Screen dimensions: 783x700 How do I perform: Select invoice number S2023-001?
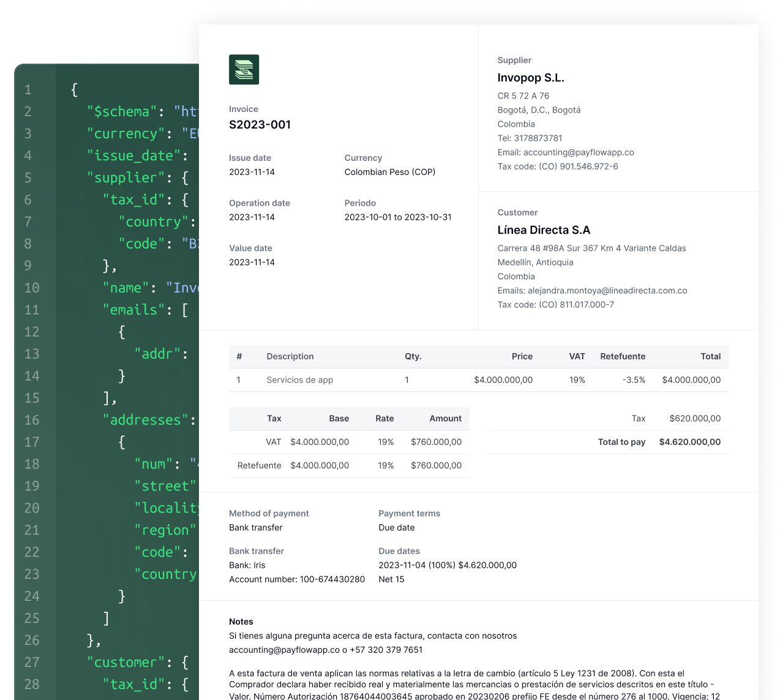[260, 125]
